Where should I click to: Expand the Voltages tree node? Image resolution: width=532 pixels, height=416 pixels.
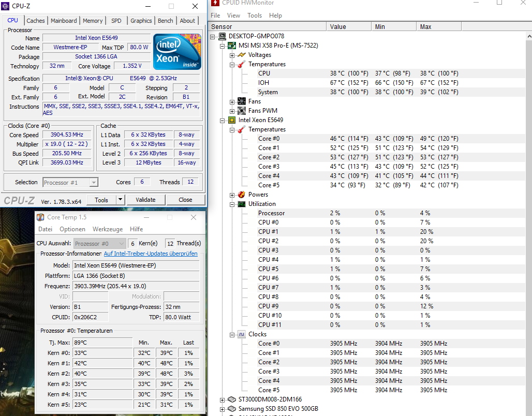tap(232, 55)
